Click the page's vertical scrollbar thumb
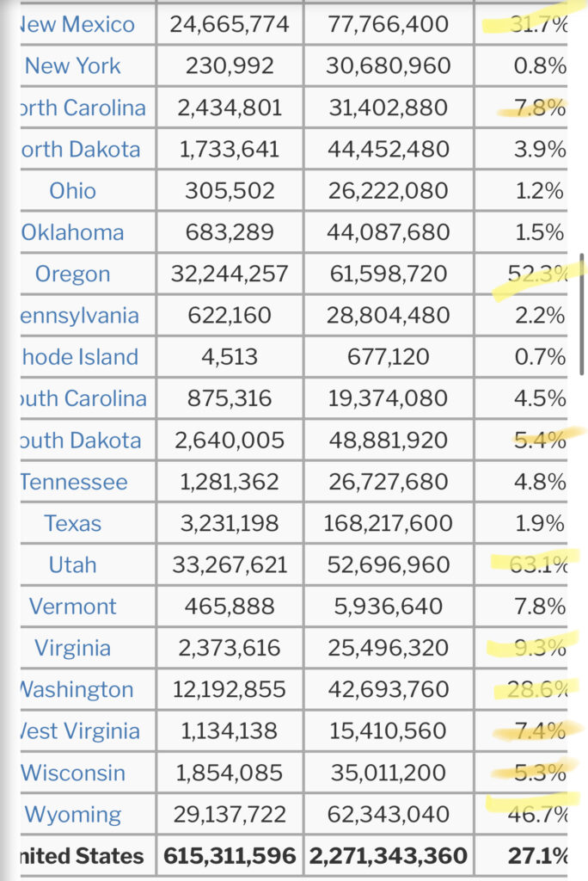The image size is (588, 881). coord(583,314)
